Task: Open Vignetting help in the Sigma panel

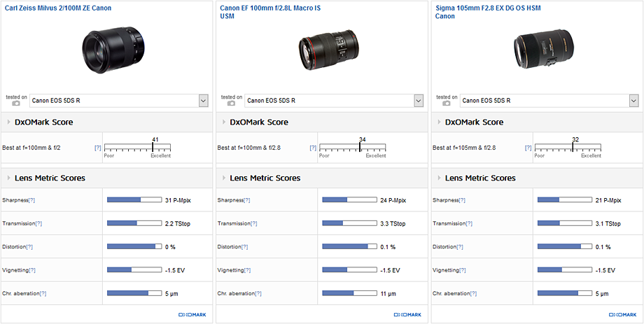Action: (x=463, y=270)
